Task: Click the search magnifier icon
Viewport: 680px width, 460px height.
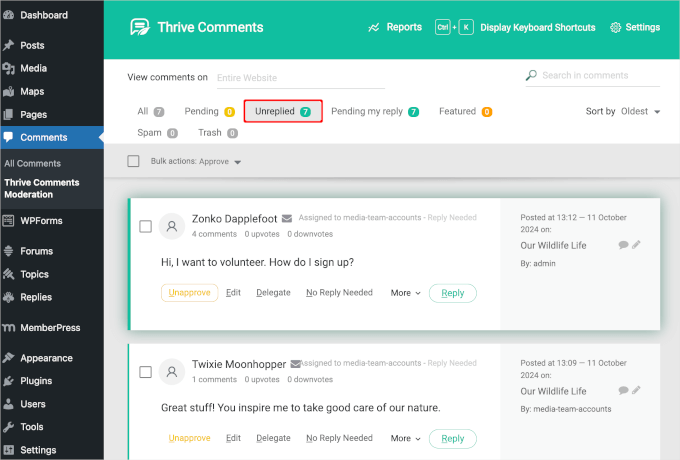Action: pos(531,75)
